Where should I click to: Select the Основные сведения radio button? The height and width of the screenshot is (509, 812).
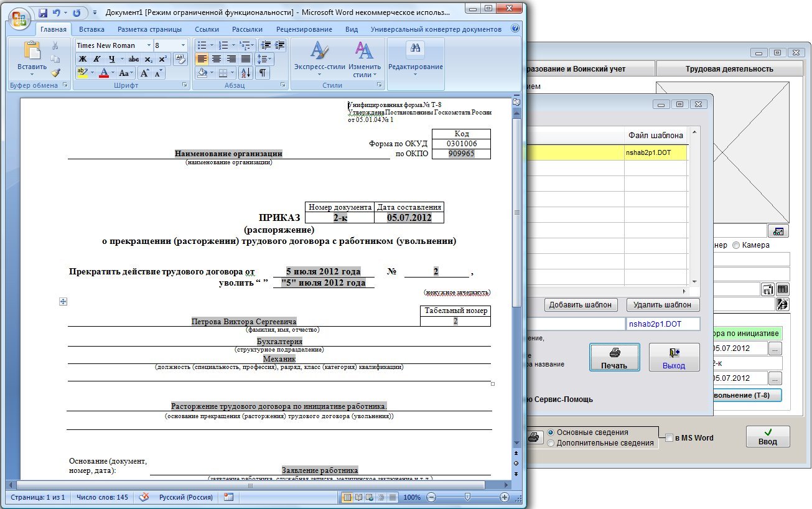pos(550,432)
